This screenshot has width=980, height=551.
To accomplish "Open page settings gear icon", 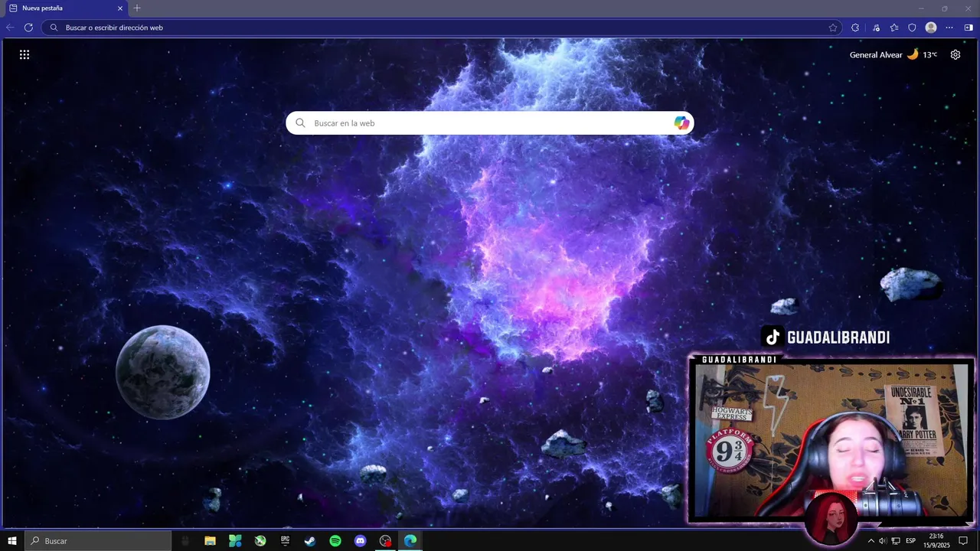I will point(955,54).
